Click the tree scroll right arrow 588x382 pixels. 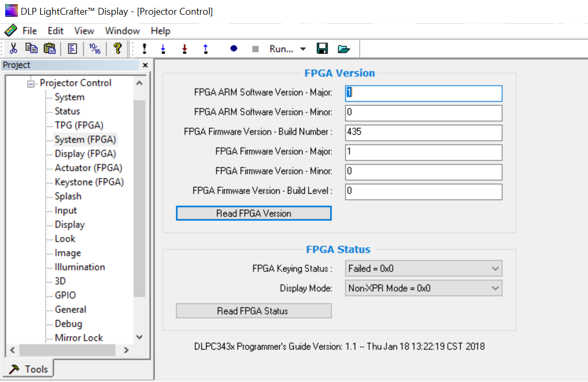(x=126, y=350)
